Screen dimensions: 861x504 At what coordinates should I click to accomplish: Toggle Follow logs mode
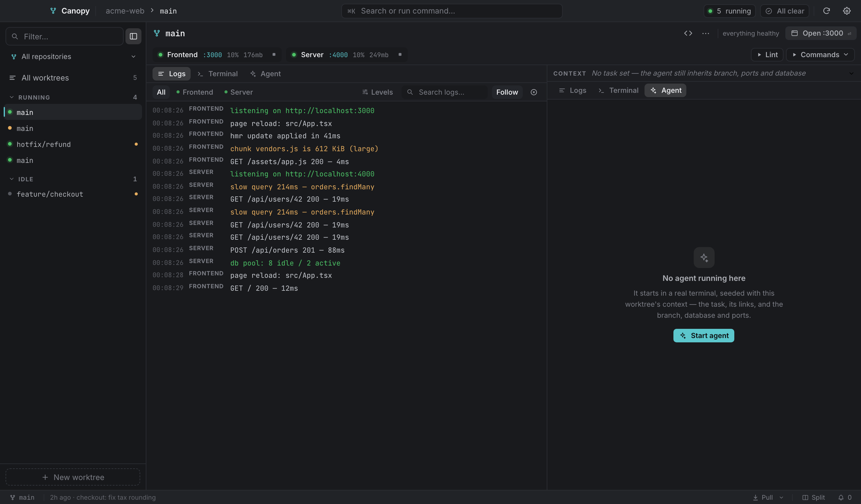point(507,92)
